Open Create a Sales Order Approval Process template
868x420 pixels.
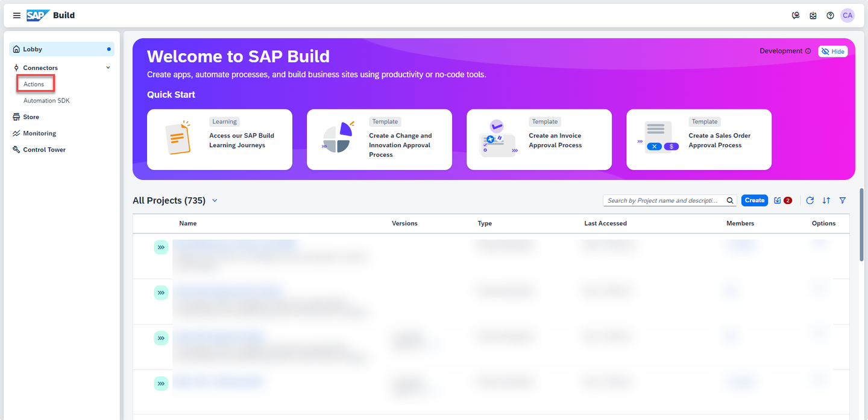tap(699, 139)
